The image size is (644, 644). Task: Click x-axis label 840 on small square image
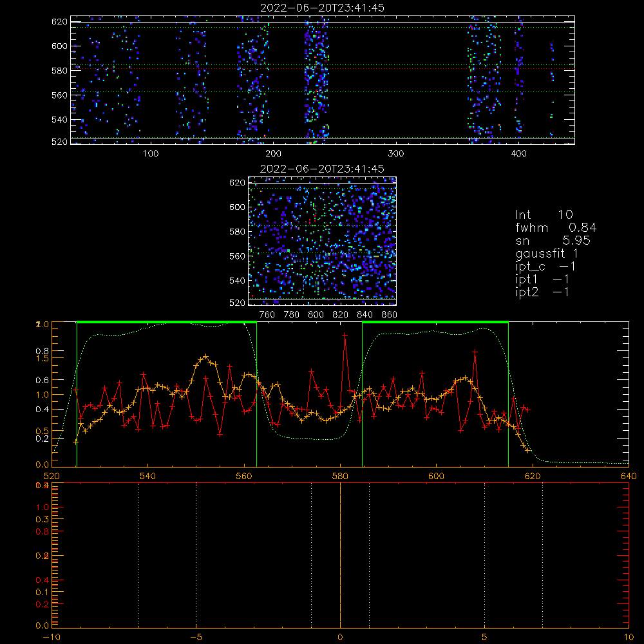pyautogui.click(x=365, y=315)
